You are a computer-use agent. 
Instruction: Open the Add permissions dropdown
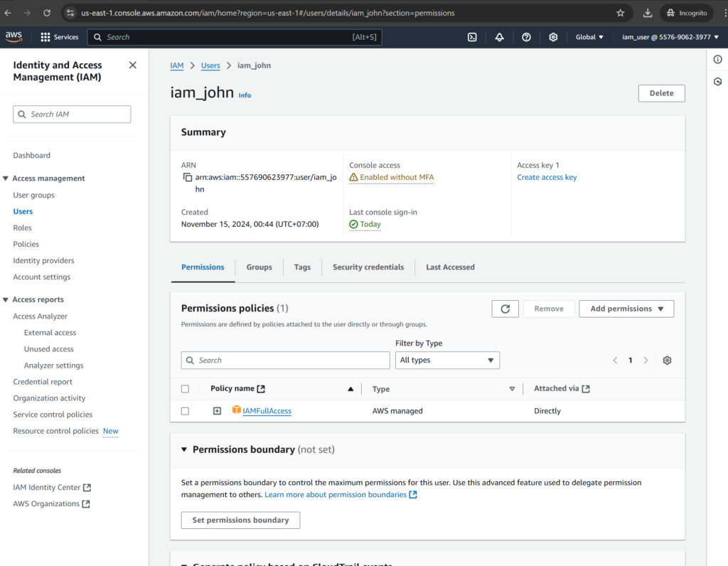(x=626, y=309)
